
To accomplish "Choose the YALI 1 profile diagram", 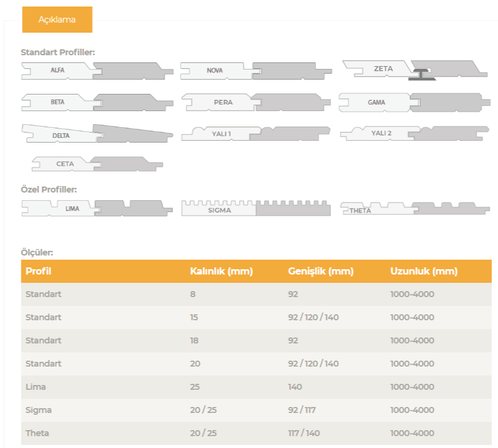I will pos(256,134).
